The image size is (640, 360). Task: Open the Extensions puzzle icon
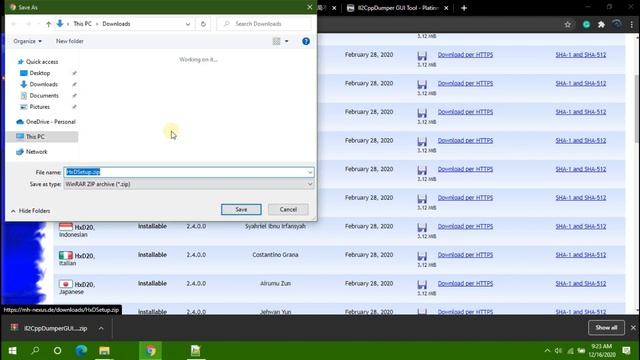tap(601, 24)
